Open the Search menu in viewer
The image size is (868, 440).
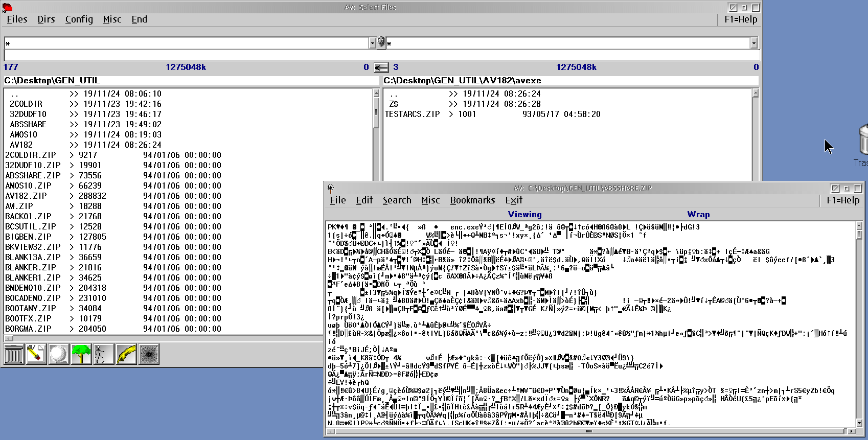click(397, 200)
